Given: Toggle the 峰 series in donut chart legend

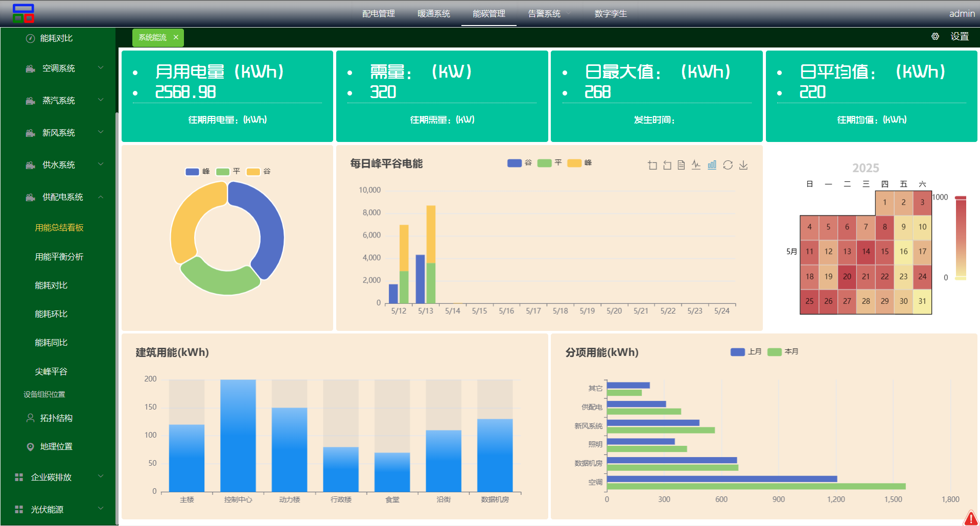Looking at the screenshot, I should pos(198,172).
